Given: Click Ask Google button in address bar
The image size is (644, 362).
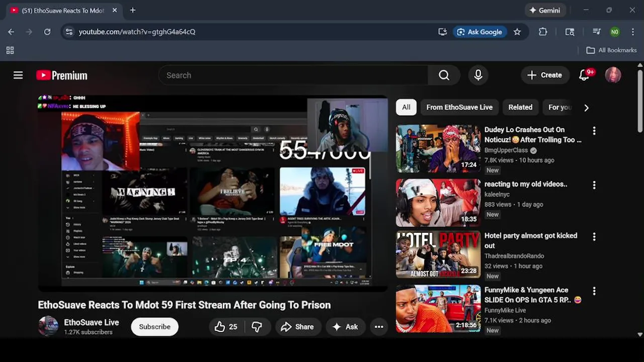Looking at the screenshot, I should coord(480,32).
